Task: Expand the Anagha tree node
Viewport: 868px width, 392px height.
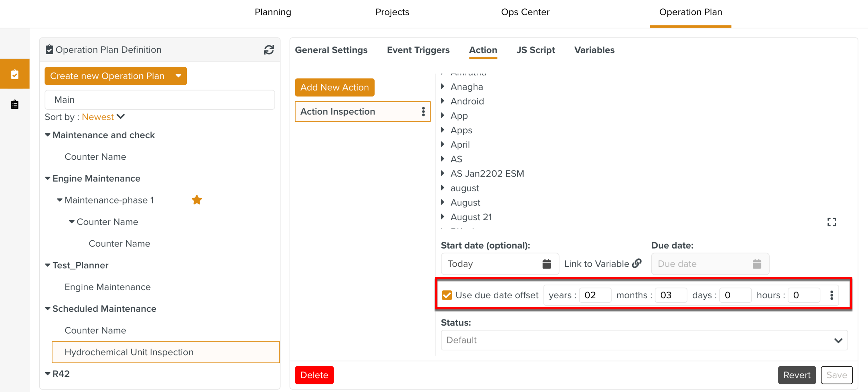Action: (443, 86)
